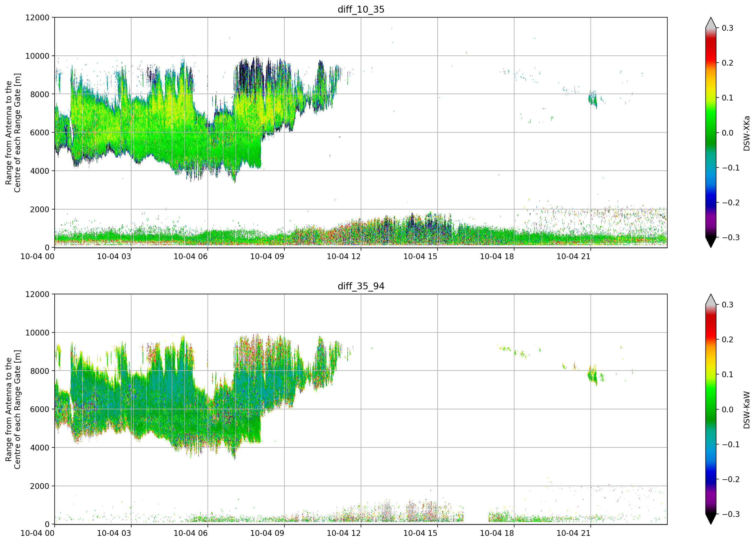Click the −0.1 tick on DSW-XKa colorbar

(731, 168)
